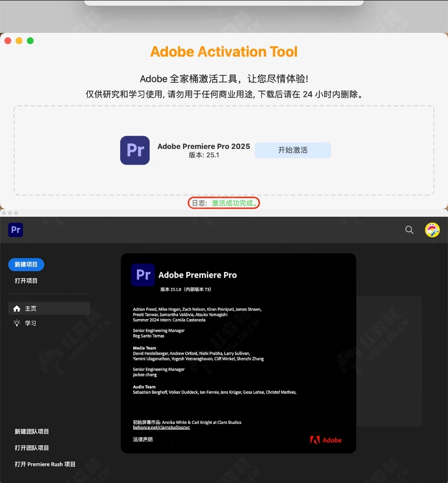Viewport: 448px width, 483px height.
Task: Click the Adobe Premiere Pro 2025 label
Action: [x=204, y=146]
